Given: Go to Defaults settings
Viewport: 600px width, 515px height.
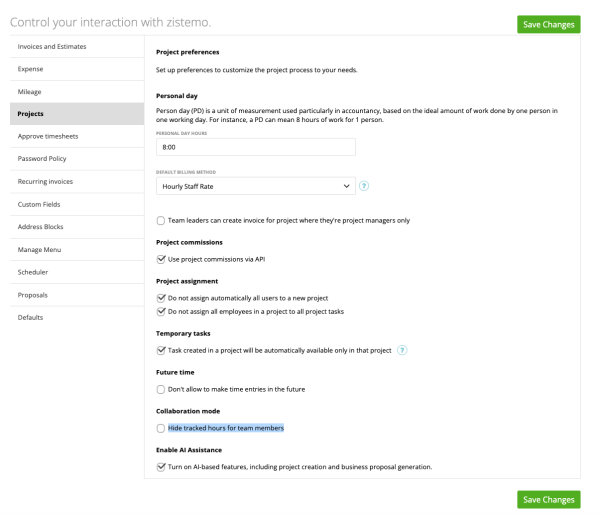Looking at the screenshot, I should [x=77, y=317].
